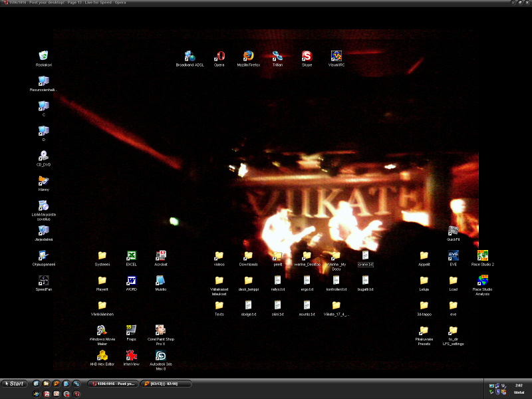Open Windows Movie Maker shortcut
532x399 pixels.
tap(102, 335)
